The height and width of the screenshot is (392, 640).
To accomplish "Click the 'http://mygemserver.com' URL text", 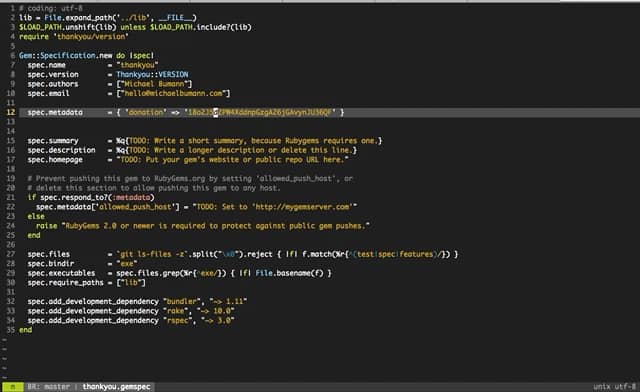I will 302,207.
